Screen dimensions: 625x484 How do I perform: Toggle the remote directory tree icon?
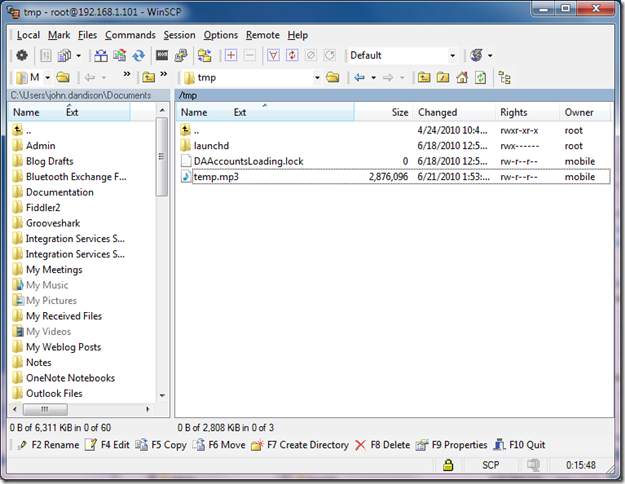(x=505, y=78)
